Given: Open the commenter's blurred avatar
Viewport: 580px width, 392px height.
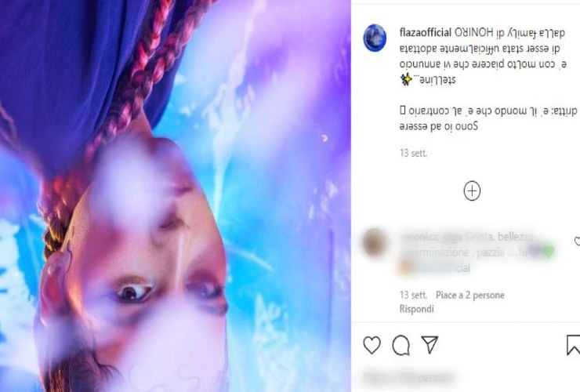Looking at the screenshot, I should [x=375, y=242].
